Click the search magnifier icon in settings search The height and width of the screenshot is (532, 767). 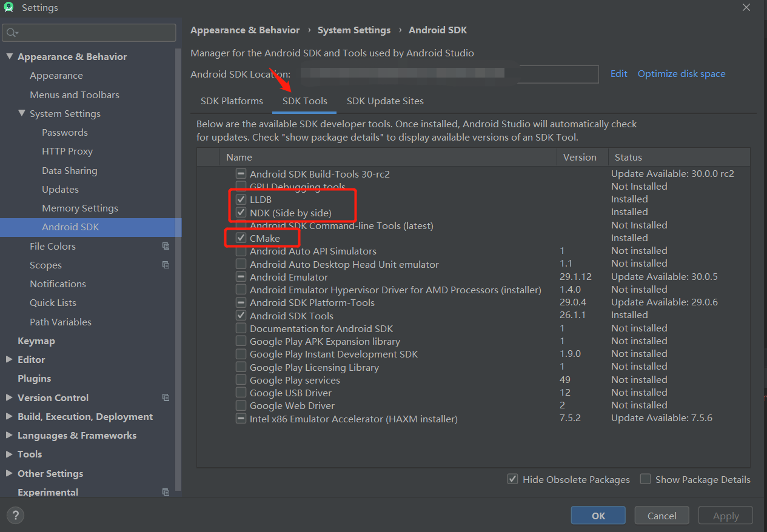[x=12, y=32]
